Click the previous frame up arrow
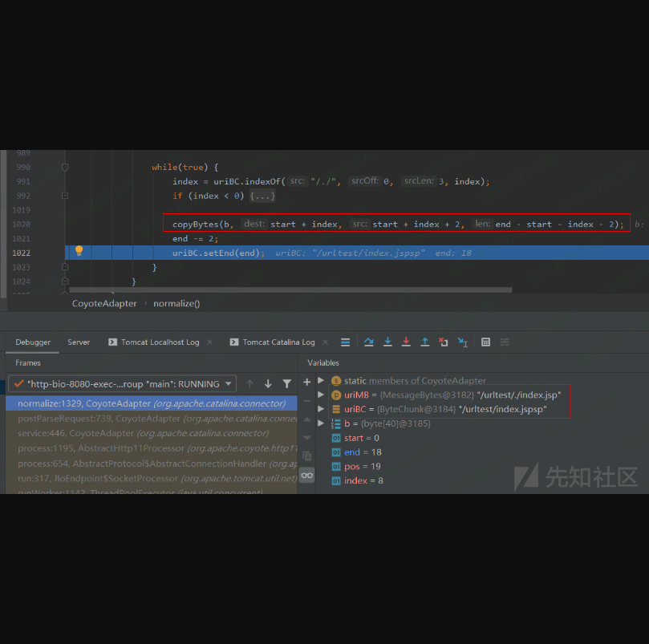 click(x=249, y=384)
